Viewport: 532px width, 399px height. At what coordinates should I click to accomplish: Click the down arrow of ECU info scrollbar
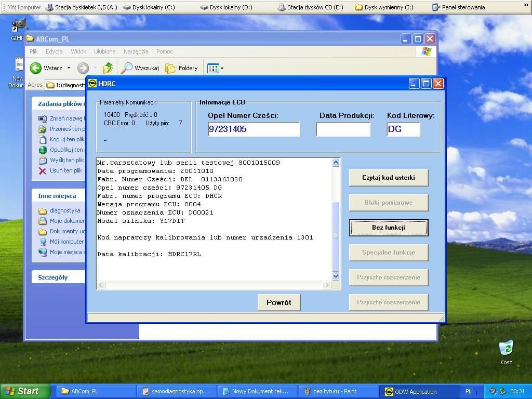pyautogui.click(x=336, y=276)
